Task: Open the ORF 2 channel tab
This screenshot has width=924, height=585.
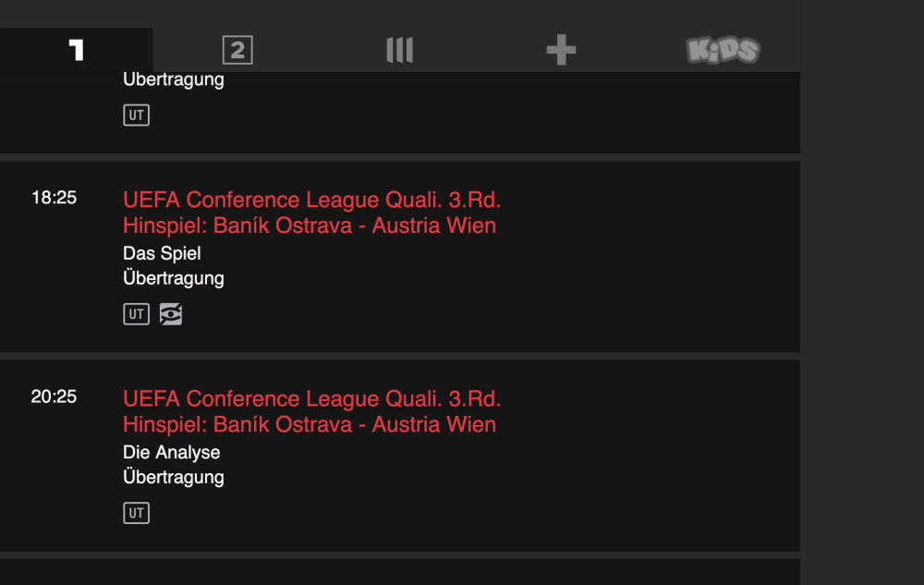Action: tap(237, 50)
